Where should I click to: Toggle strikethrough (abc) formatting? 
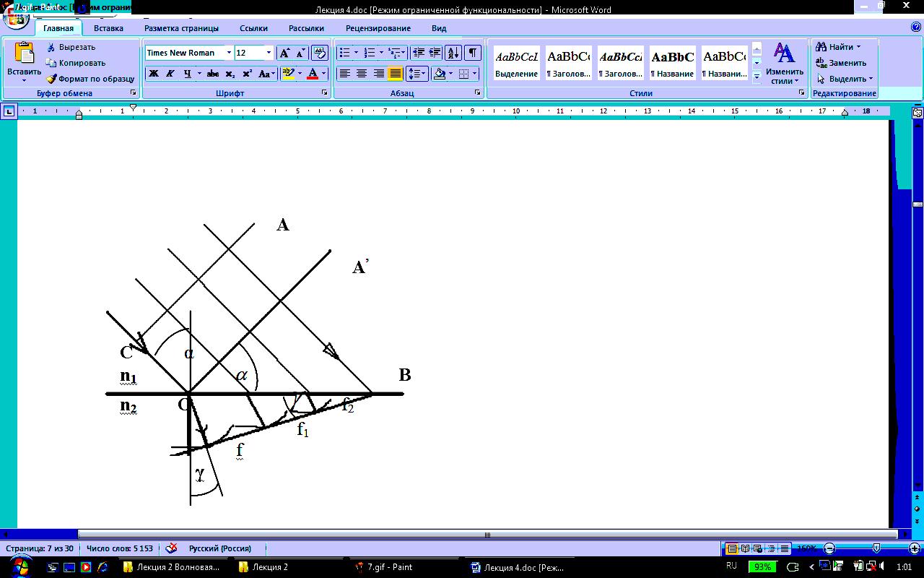pyautogui.click(x=213, y=74)
